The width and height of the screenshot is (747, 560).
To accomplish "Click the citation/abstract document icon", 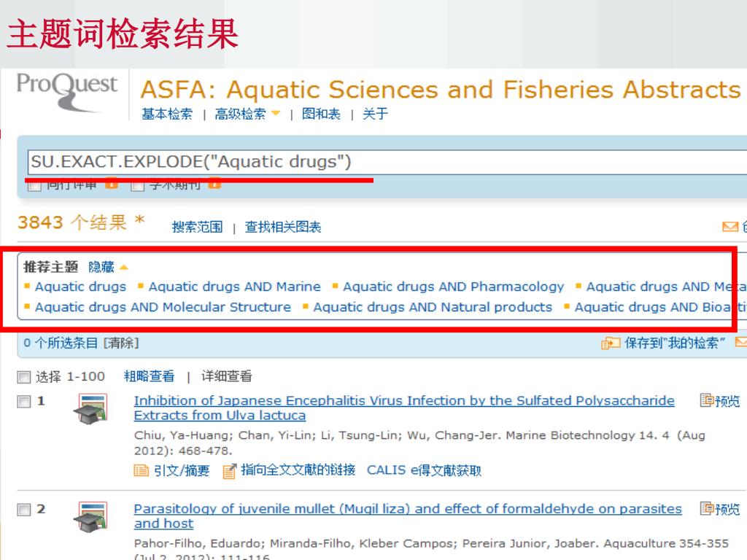I will coord(141,470).
